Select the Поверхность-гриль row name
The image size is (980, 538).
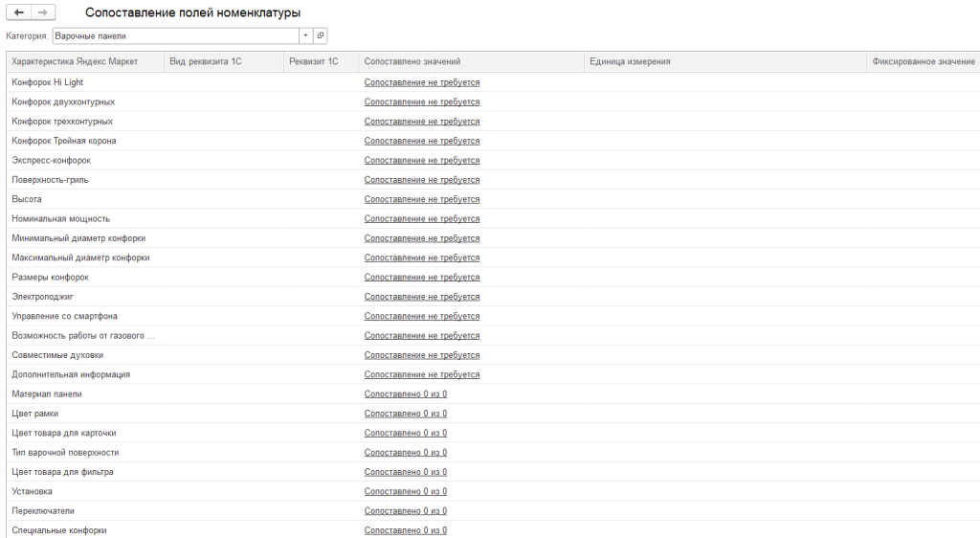(50, 179)
